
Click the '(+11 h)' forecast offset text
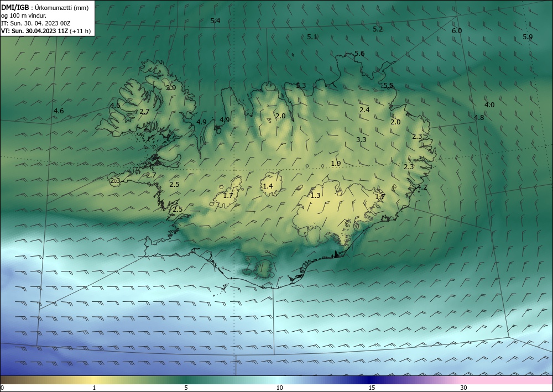point(80,31)
